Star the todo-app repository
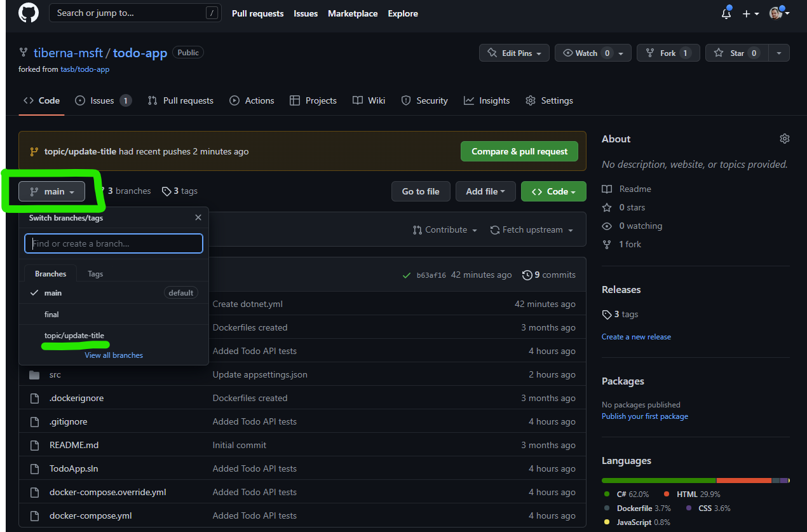807x532 pixels. [x=736, y=53]
